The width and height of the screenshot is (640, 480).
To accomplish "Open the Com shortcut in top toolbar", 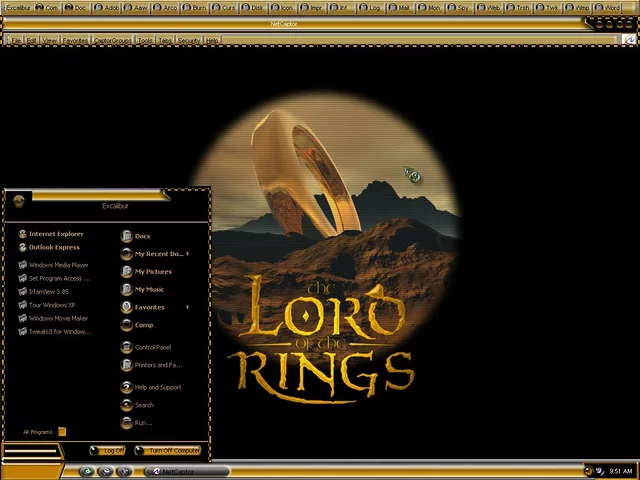I will (x=47, y=7).
